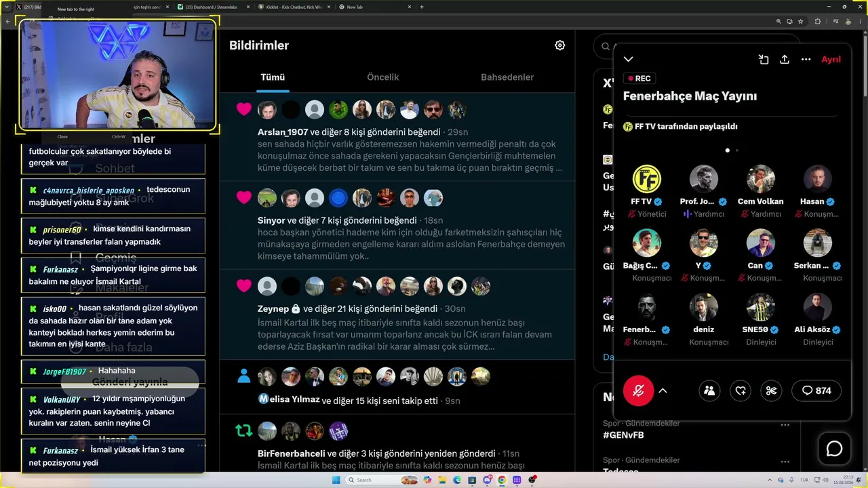Click the dock/pop-out icon in Space header
This screenshot has width=868, height=488.
point(764,60)
